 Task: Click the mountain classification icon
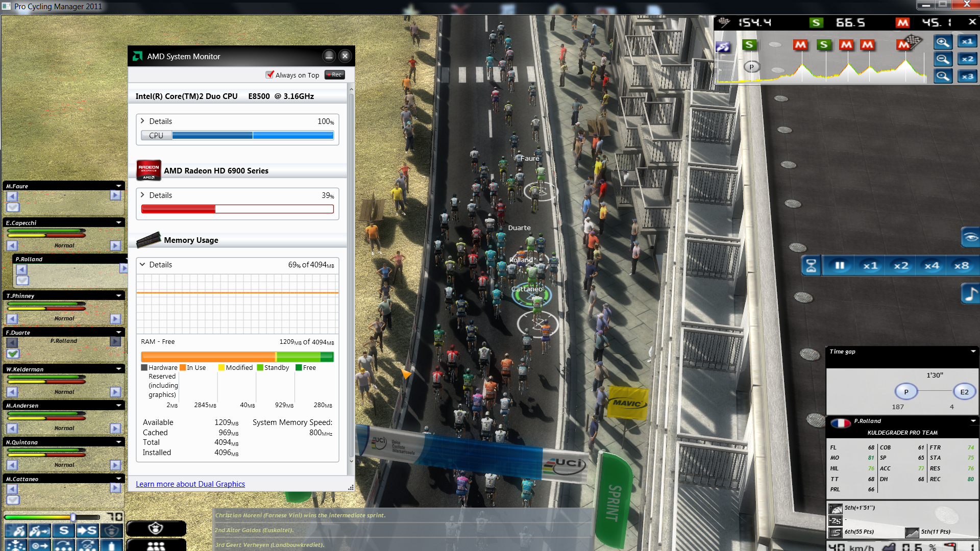(x=912, y=533)
